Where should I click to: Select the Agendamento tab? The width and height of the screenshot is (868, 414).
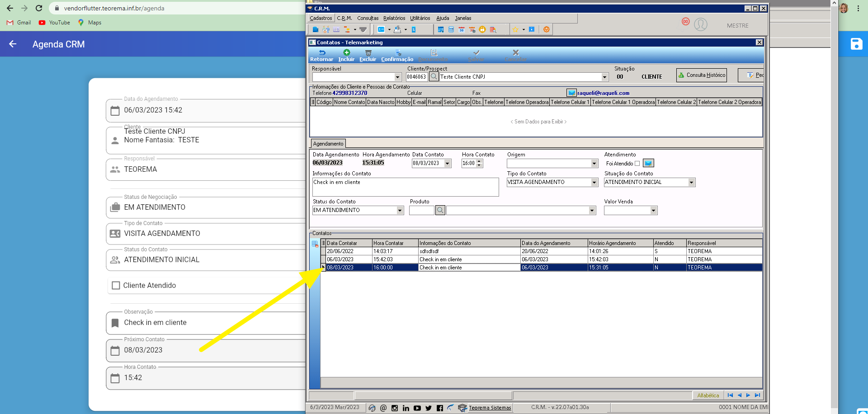click(x=328, y=144)
